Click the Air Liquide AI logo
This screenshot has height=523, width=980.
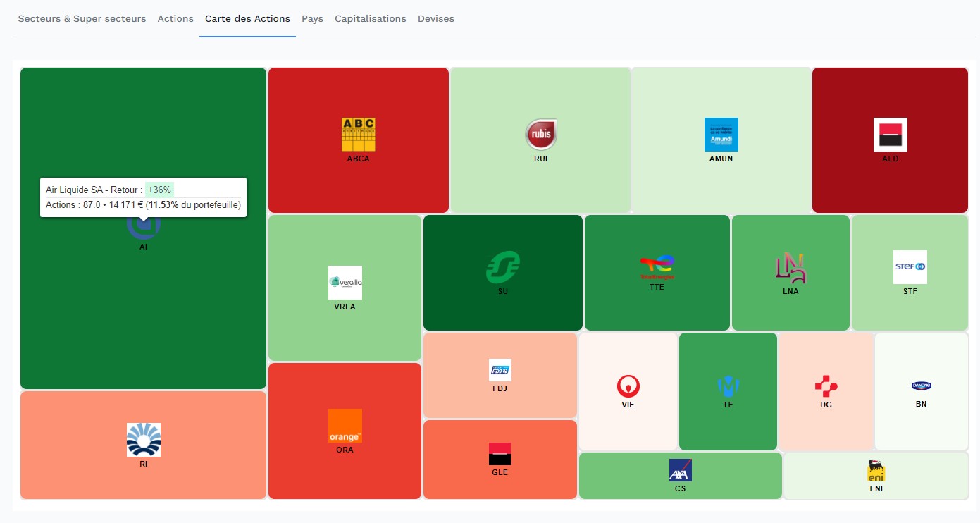pos(144,227)
